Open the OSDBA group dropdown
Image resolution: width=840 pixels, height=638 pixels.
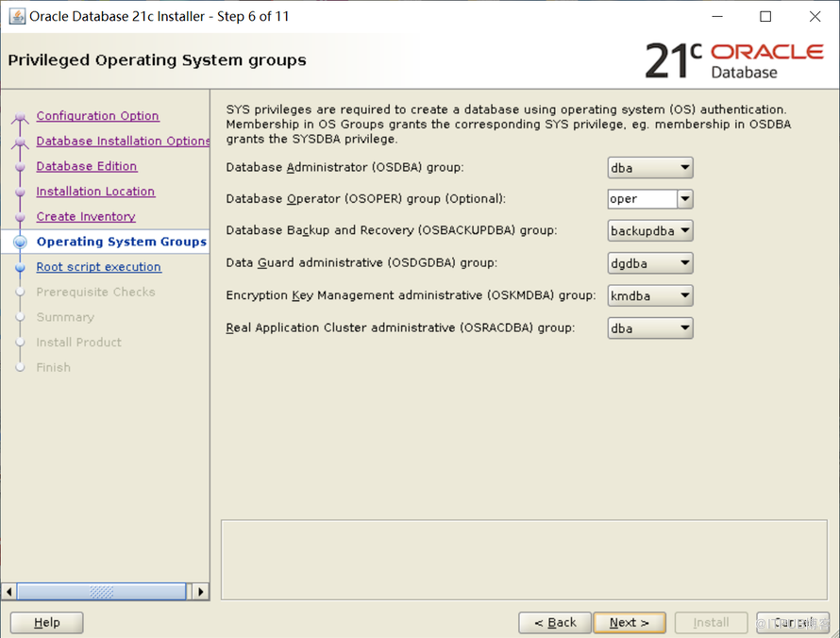(x=650, y=168)
